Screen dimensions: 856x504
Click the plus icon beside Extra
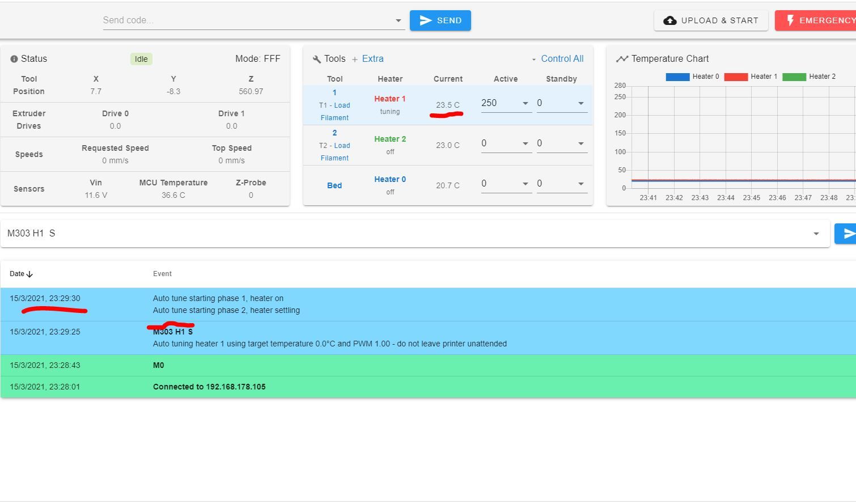tap(355, 59)
